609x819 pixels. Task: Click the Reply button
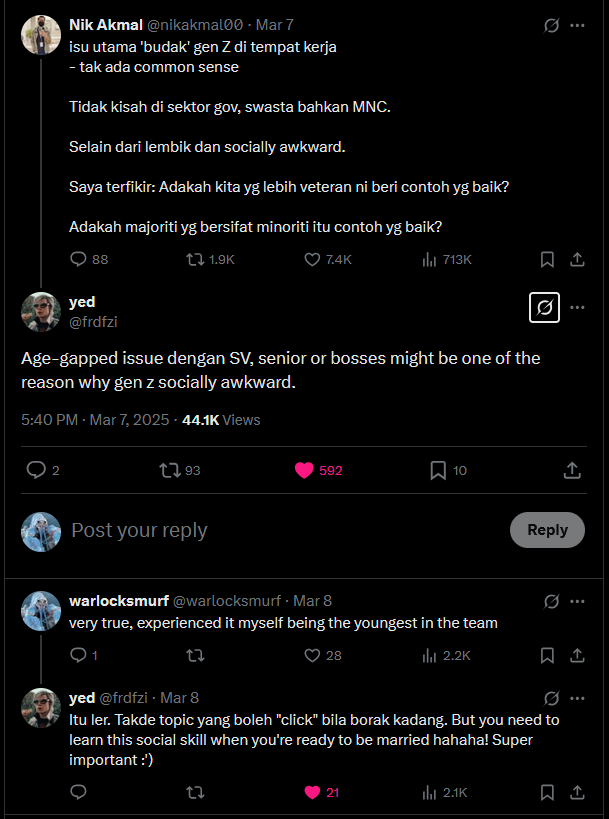click(x=547, y=530)
